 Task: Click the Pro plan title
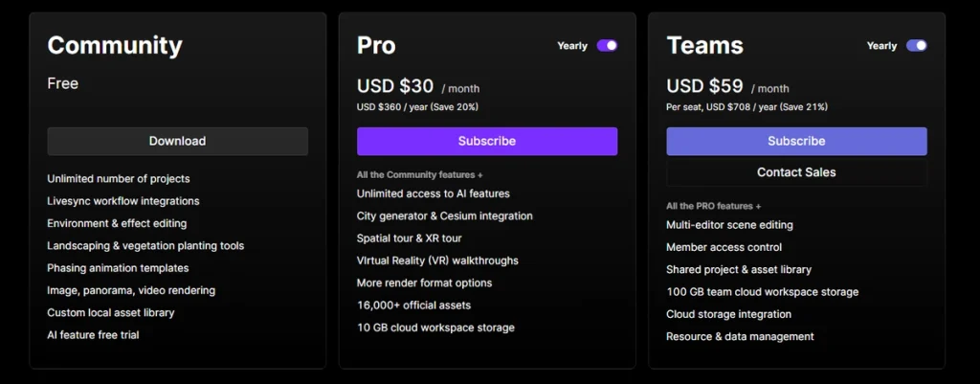point(376,46)
